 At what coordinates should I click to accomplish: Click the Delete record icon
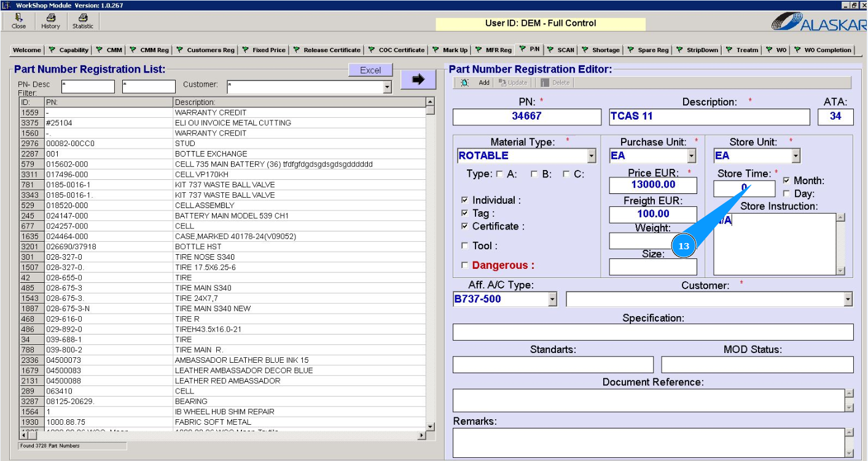click(x=545, y=83)
